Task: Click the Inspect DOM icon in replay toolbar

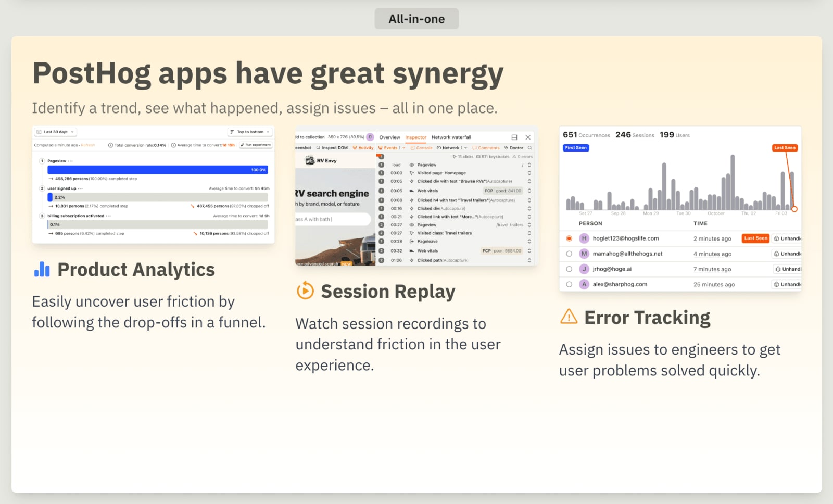Action: (319, 148)
